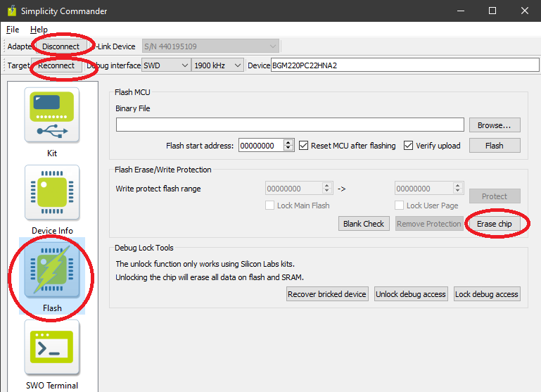Click the Erase chip button

[495, 224]
